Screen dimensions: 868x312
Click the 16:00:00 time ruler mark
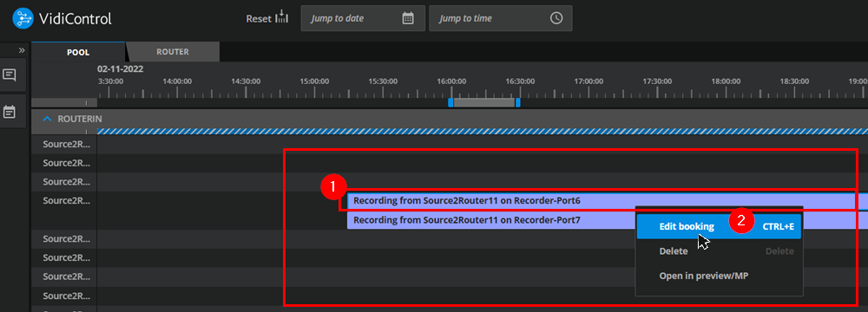coord(451,81)
